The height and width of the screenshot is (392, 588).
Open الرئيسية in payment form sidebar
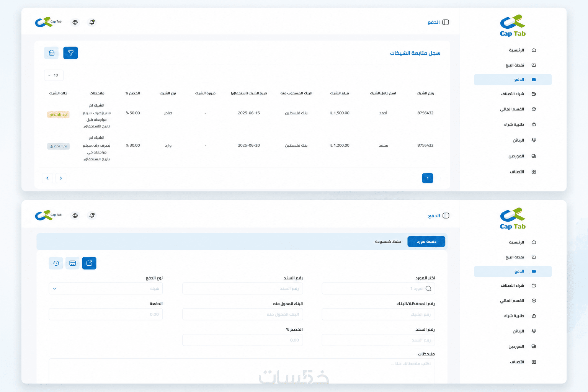click(x=516, y=242)
